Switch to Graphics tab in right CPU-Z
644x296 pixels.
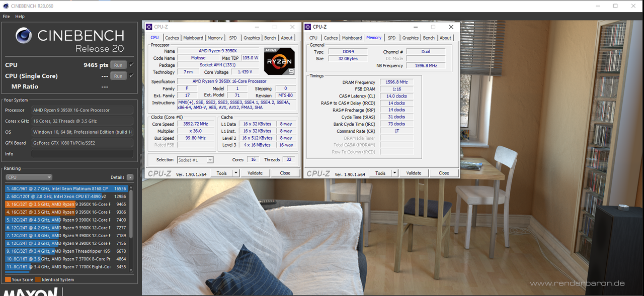411,38
